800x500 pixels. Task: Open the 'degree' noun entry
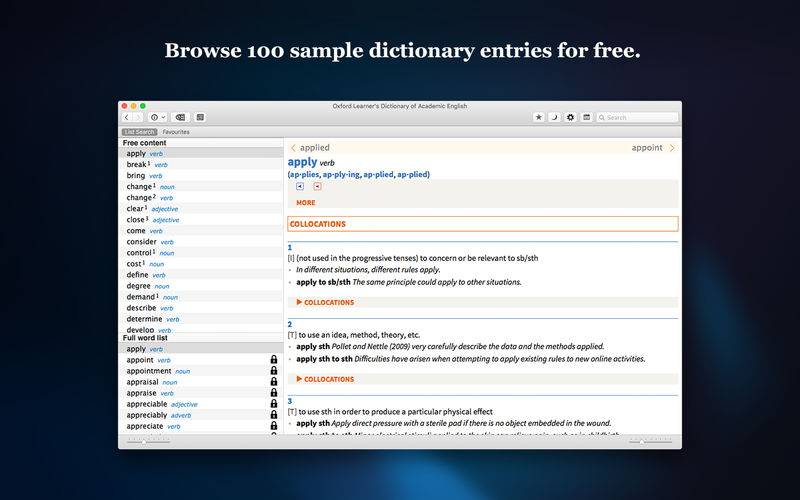201,286
